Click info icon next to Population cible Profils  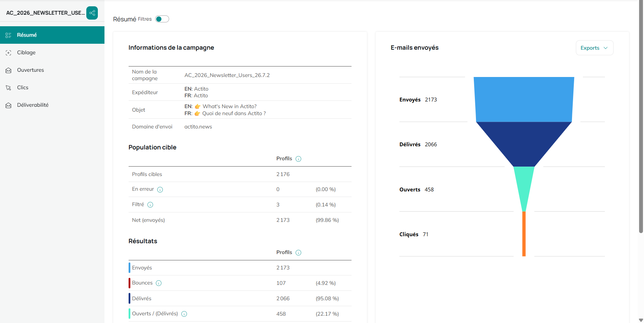[298, 159]
